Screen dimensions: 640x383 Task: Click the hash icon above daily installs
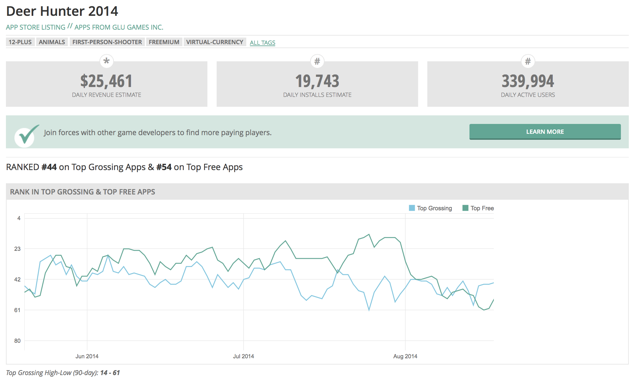[x=317, y=61]
